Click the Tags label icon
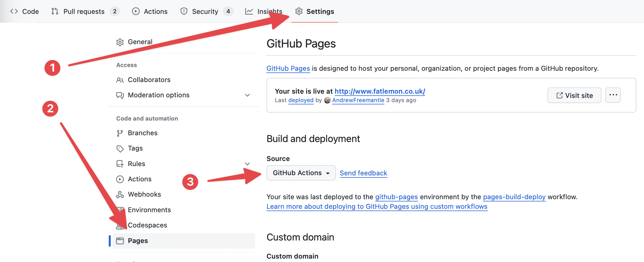 120,149
